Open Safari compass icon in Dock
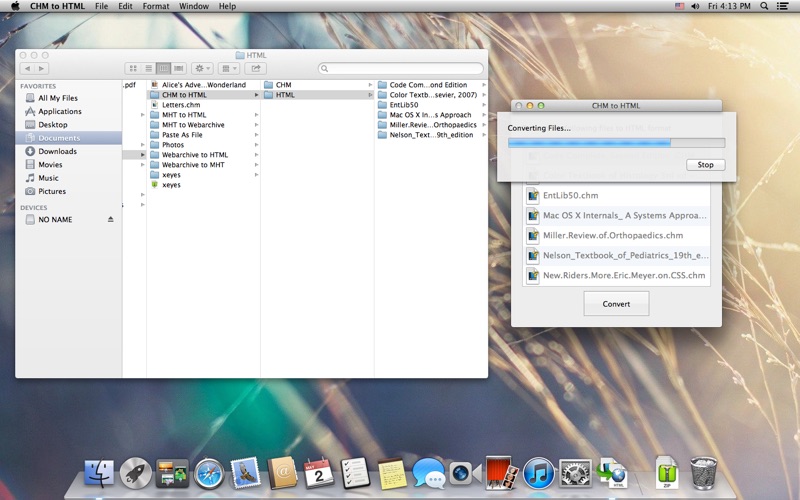 point(209,473)
